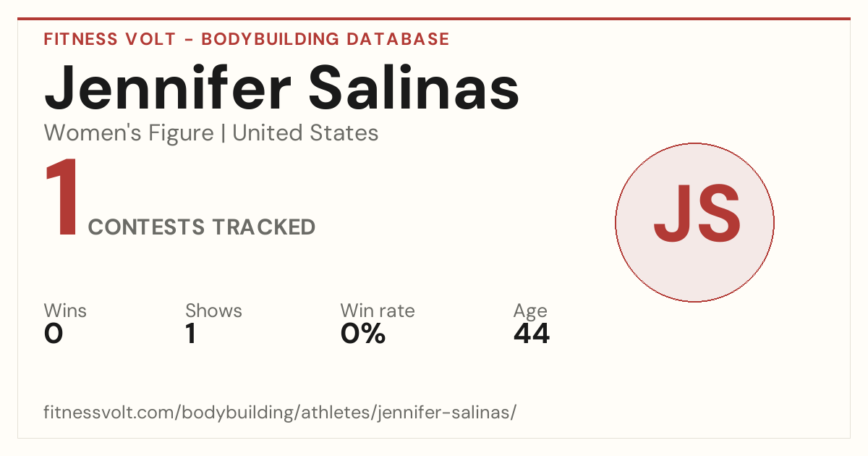Click the Fitness Volt Bodybuilding Database header

pyautogui.click(x=247, y=39)
